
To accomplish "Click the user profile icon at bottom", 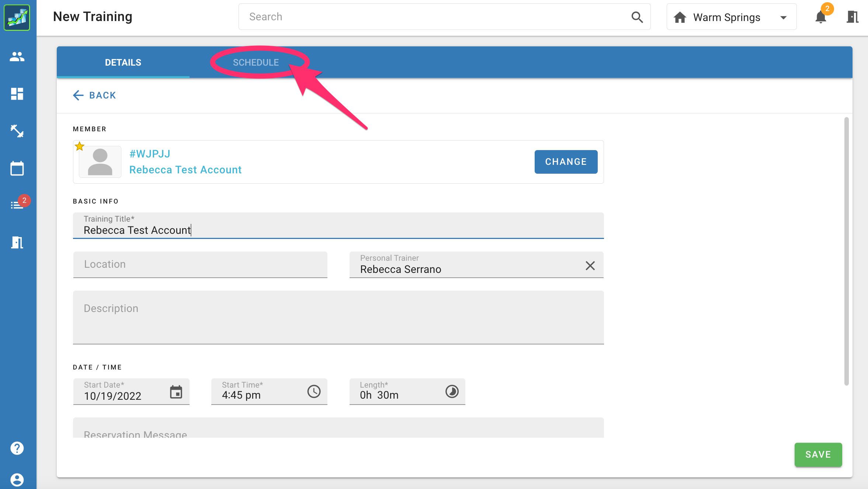I will click(x=17, y=479).
